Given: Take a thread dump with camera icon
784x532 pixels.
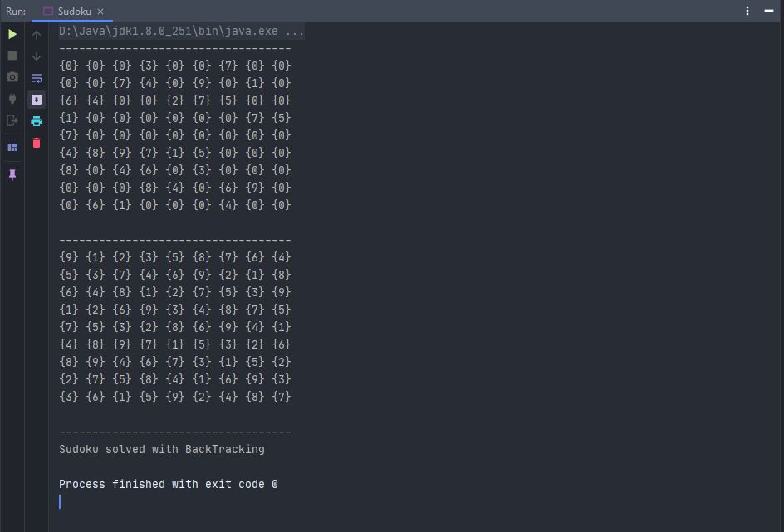Looking at the screenshot, I should 12,76.
